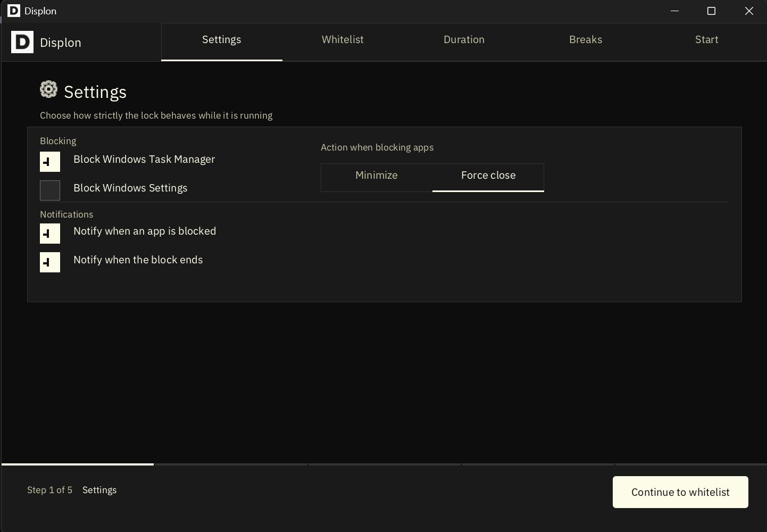767x532 pixels.
Task: Click the Block Windows Settings label
Action: pos(130,188)
